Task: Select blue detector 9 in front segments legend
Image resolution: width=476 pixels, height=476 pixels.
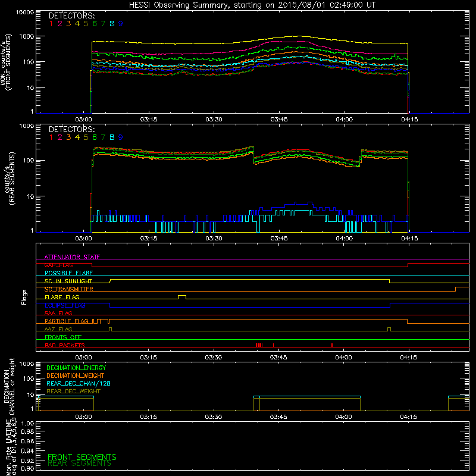Action: 121,24
